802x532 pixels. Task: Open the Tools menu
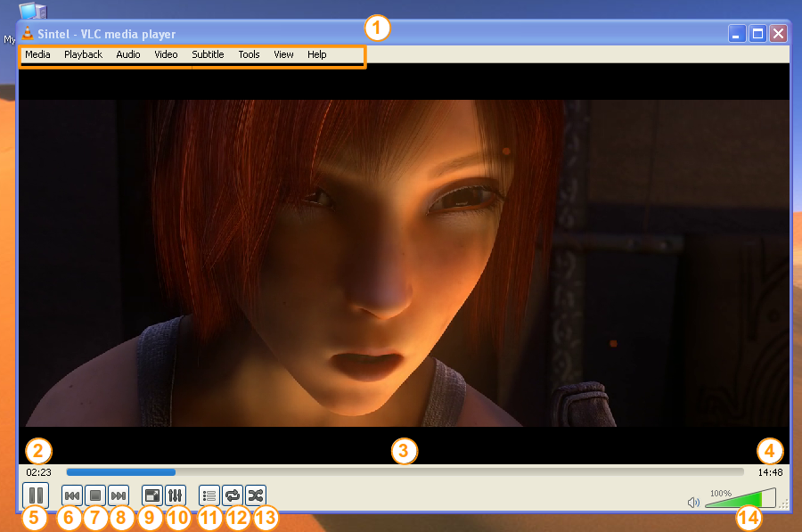pyautogui.click(x=250, y=54)
